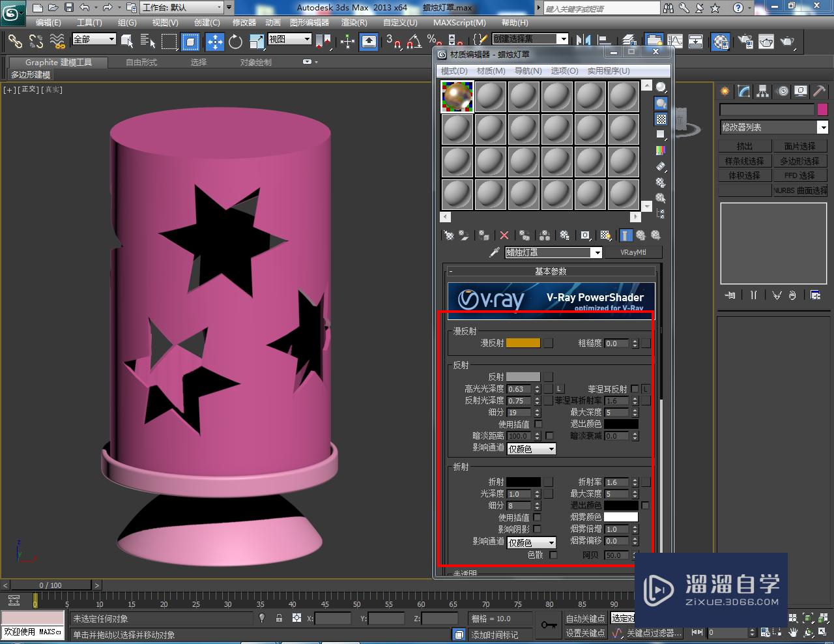This screenshot has height=644, width=834.
Task: Click Get Material icon in material editor
Action: [x=448, y=235]
